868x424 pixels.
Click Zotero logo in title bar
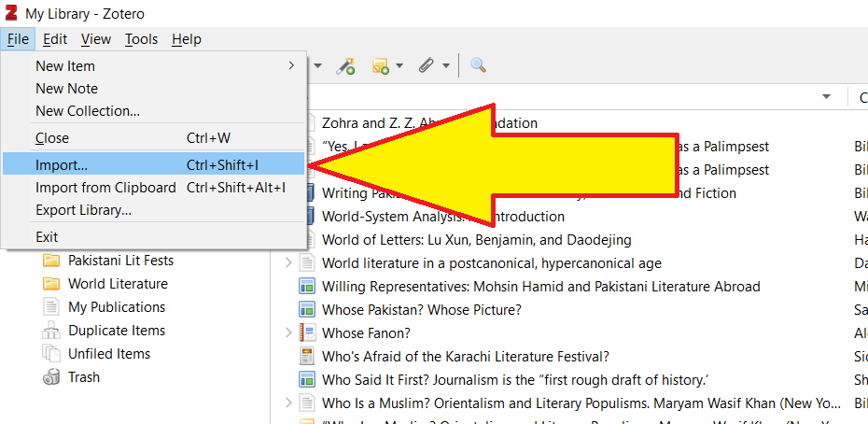(x=10, y=13)
